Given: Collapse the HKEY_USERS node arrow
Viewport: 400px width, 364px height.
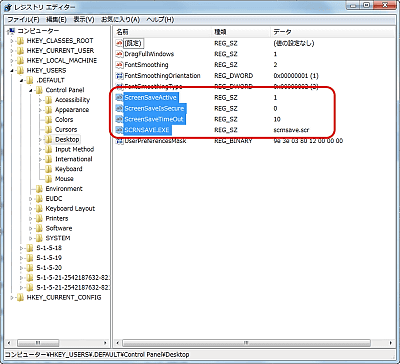Looking at the screenshot, I should [x=12, y=71].
